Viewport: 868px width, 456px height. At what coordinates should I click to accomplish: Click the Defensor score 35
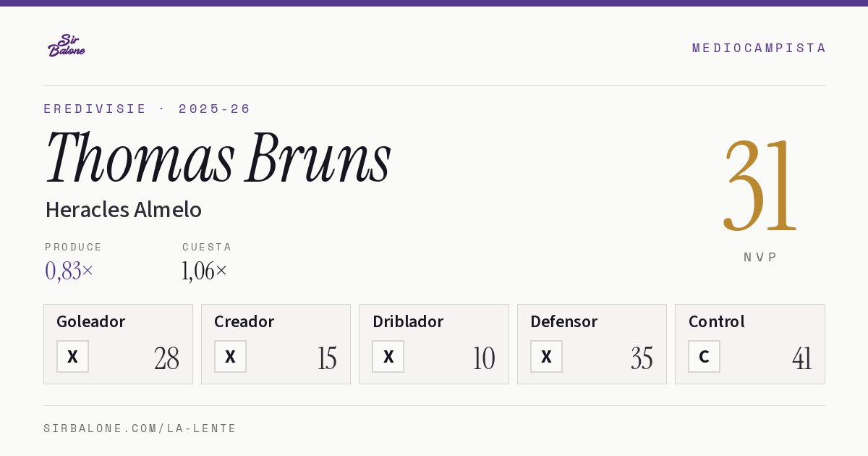tap(642, 358)
